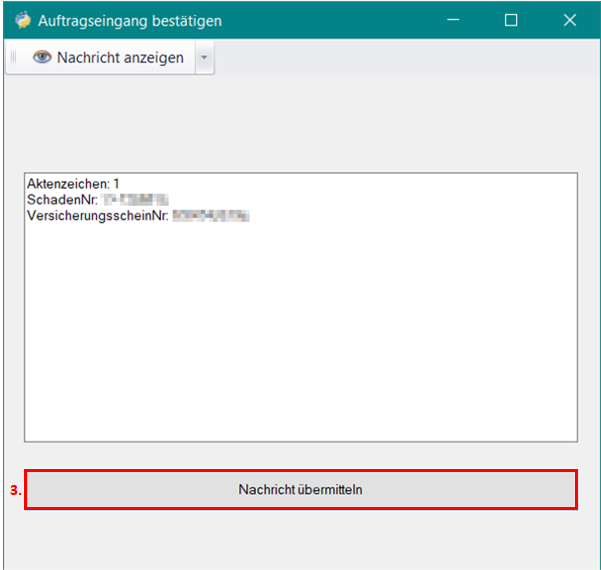Click the window title Auftragseingang bestätigen
Viewport: 601px width, 570px height.
pos(130,20)
